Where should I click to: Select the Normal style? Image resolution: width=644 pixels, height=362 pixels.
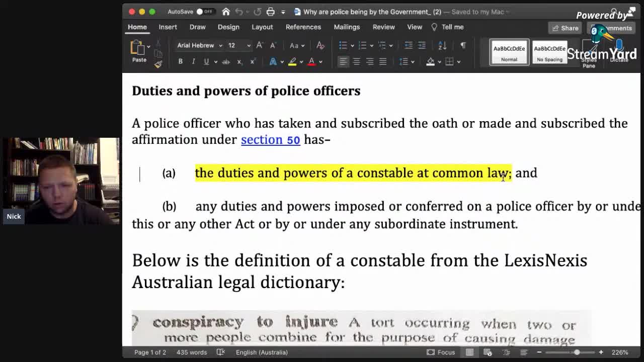tap(509, 52)
